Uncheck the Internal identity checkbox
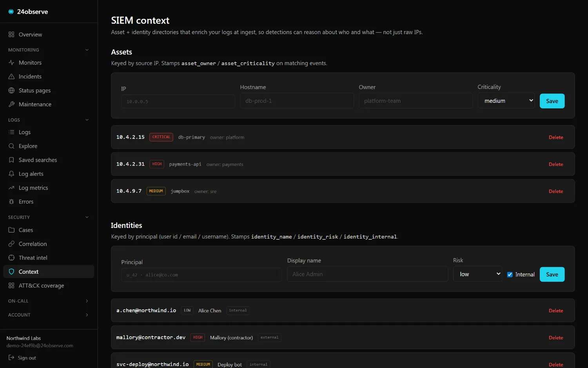Screen dimensions: 588x368 [510, 275]
